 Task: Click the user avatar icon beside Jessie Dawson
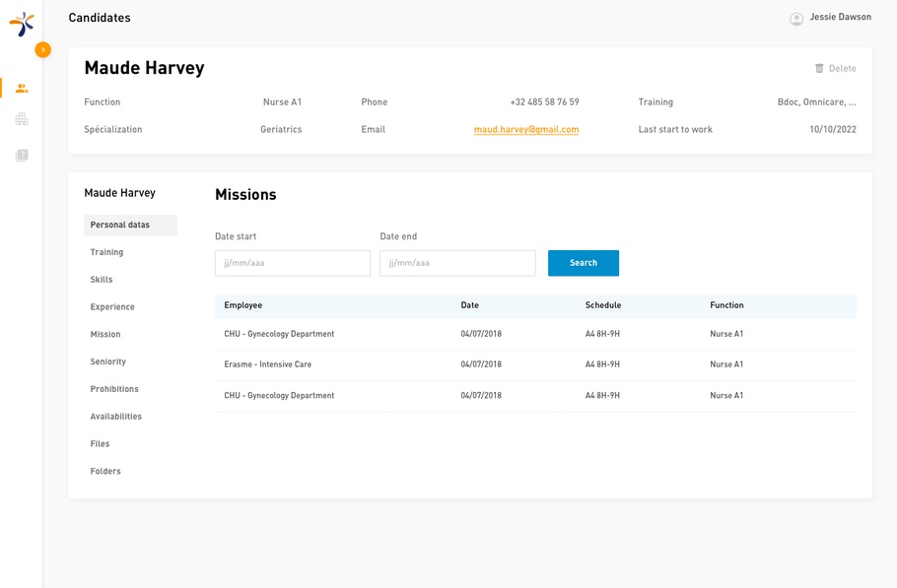point(796,19)
